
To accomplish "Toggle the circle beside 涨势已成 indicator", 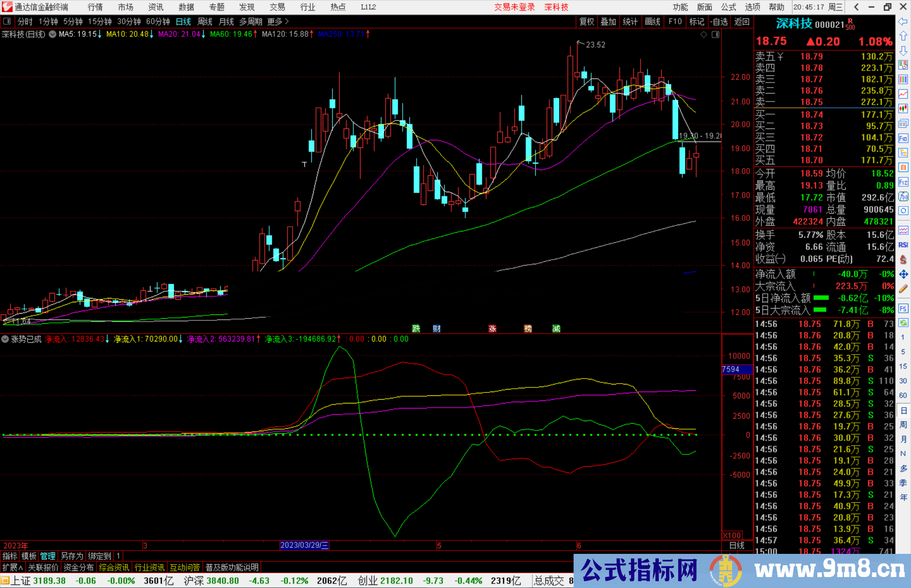I will point(5,339).
